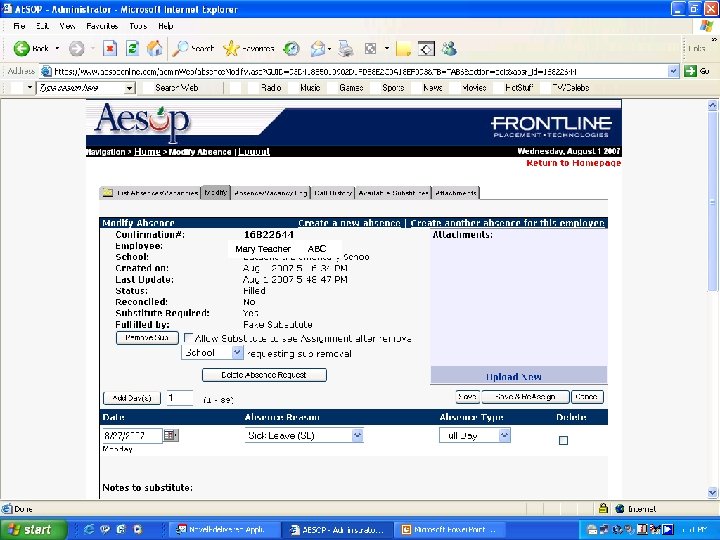
Task: Click Save & Re-Assign button
Action: click(x=525, y=397)
